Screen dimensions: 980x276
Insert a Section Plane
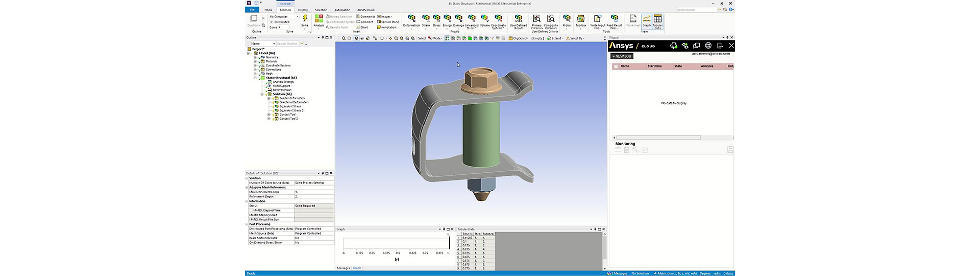388,22
